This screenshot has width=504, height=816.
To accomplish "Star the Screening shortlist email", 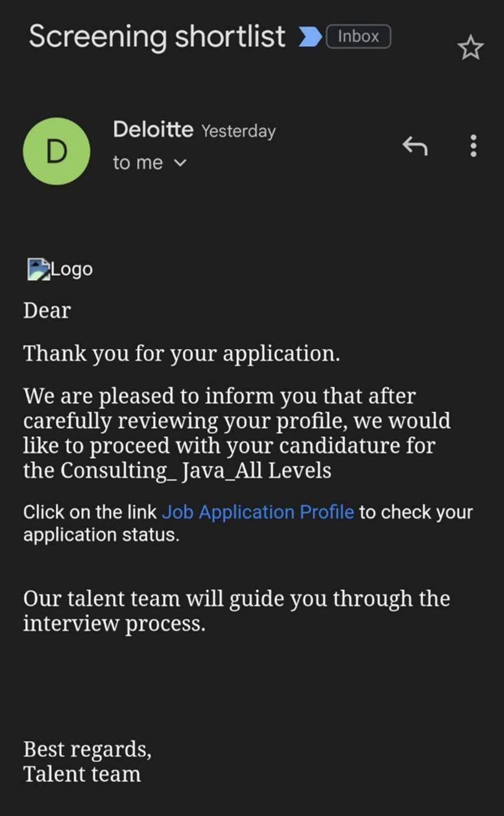I will (x=471, y=47).
